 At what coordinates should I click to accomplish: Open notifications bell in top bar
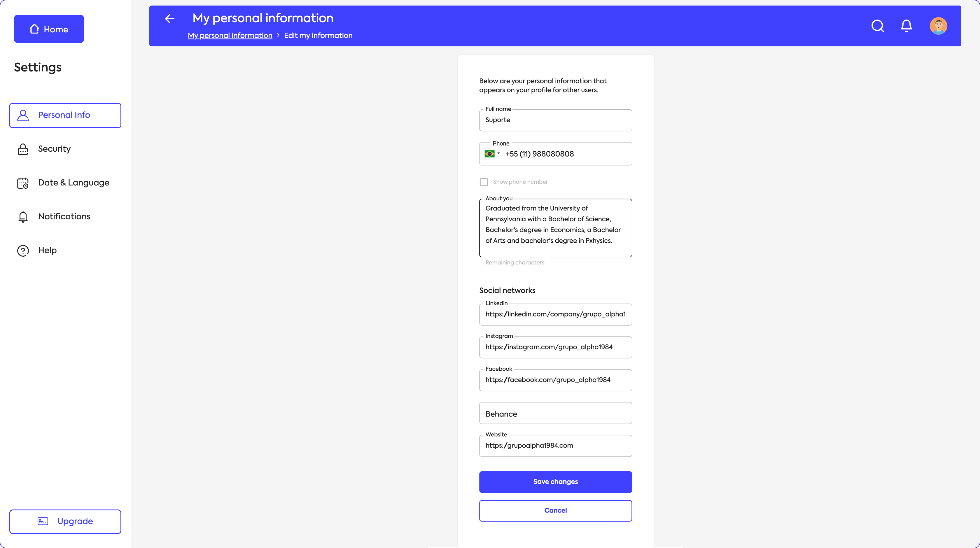click(906, 26)
